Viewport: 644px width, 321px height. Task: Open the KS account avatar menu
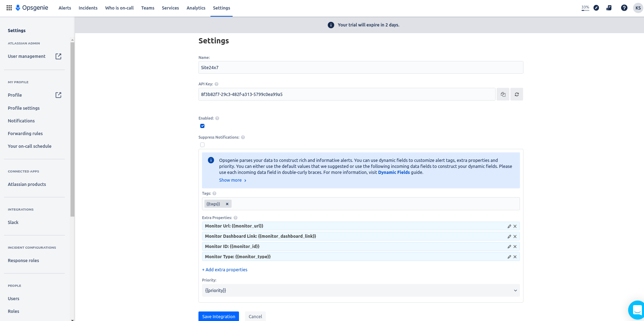tap(638, 8)
